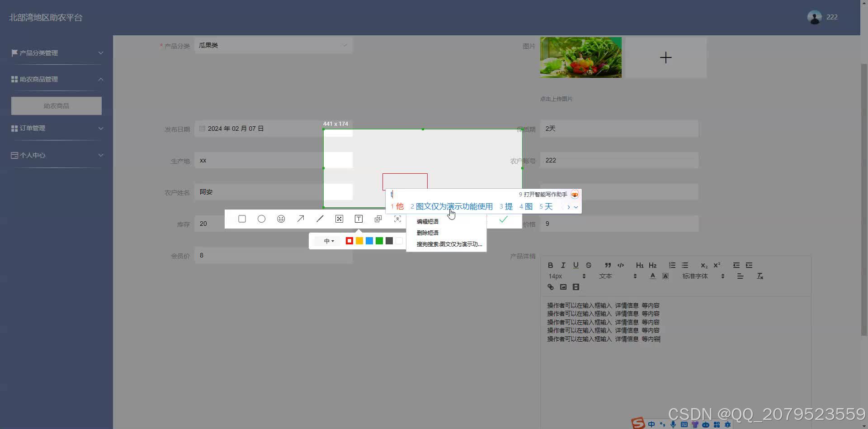The width and height of the screenshot is (868, 429).
Task: Decrease indent in editor
Action: tap(736, 265)
